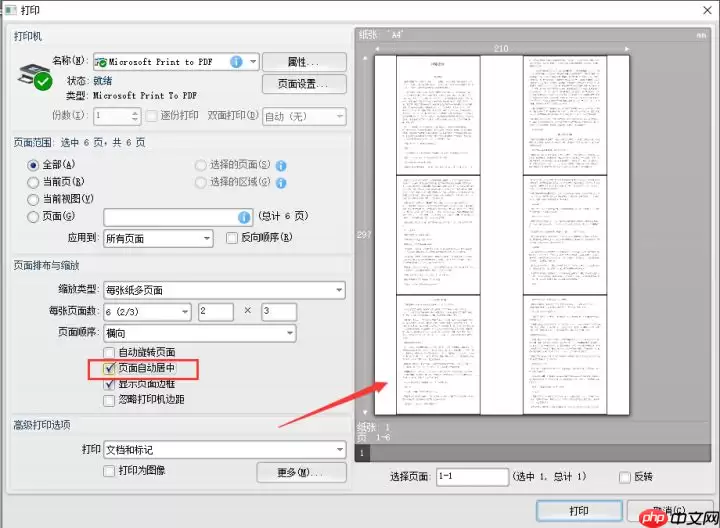This screenshot has width=720, height=528.
Task: Click the info icon in the 页面 range field
Action: (244, 217)
